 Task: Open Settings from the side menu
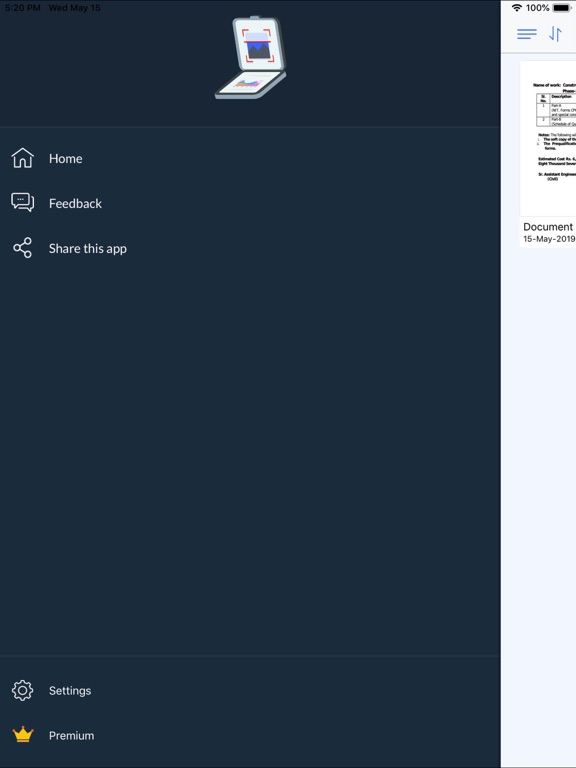pos(250,691)
